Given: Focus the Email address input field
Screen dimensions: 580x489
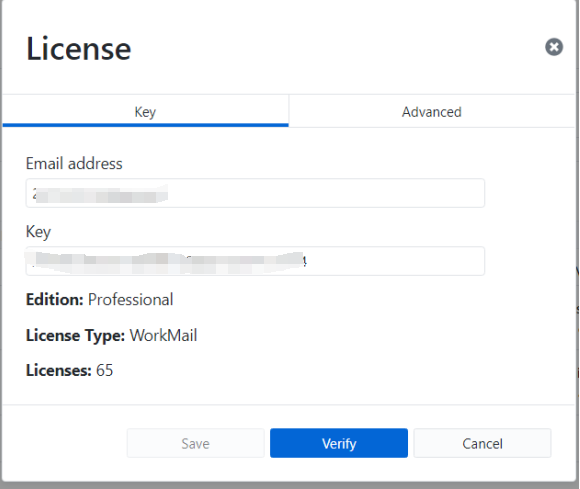Looking at the screenshot, I should click(x=255, y=193).
